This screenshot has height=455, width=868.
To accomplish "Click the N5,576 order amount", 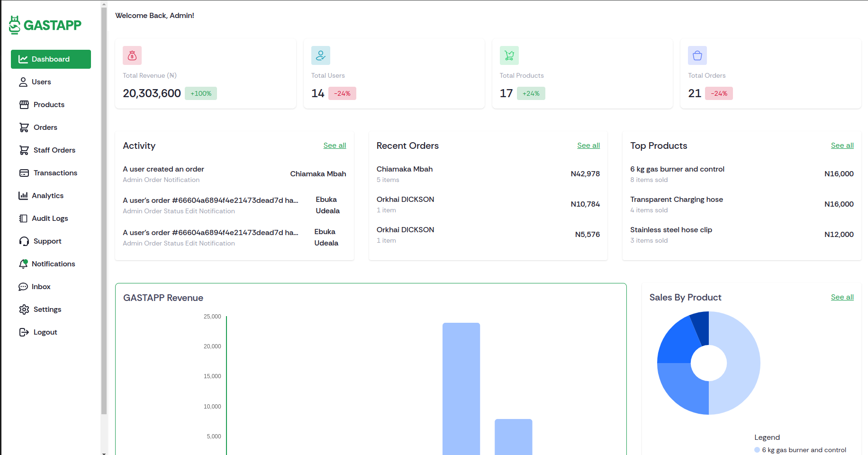I will (588, 235).
